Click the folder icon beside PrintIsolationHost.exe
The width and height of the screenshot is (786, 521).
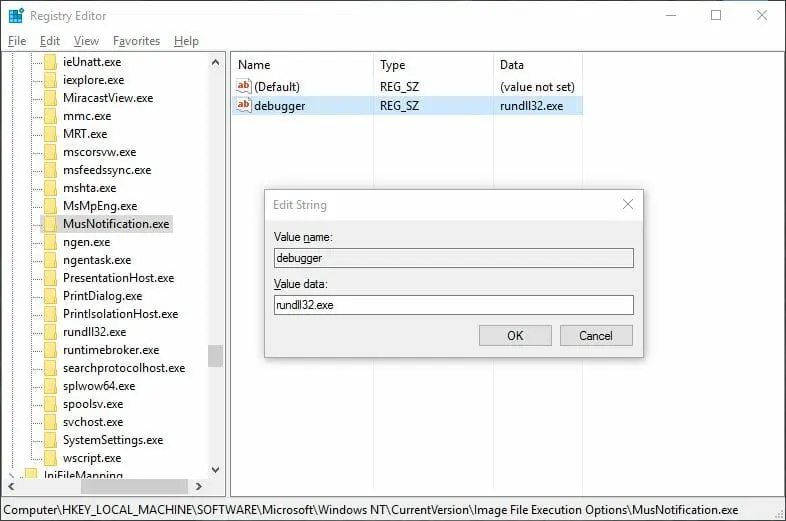(50, 314)
